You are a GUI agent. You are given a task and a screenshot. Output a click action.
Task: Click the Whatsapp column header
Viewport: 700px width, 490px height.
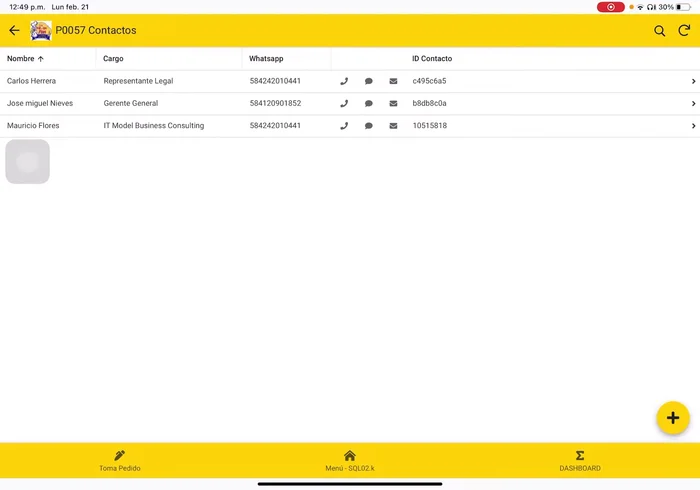point(266,59)
